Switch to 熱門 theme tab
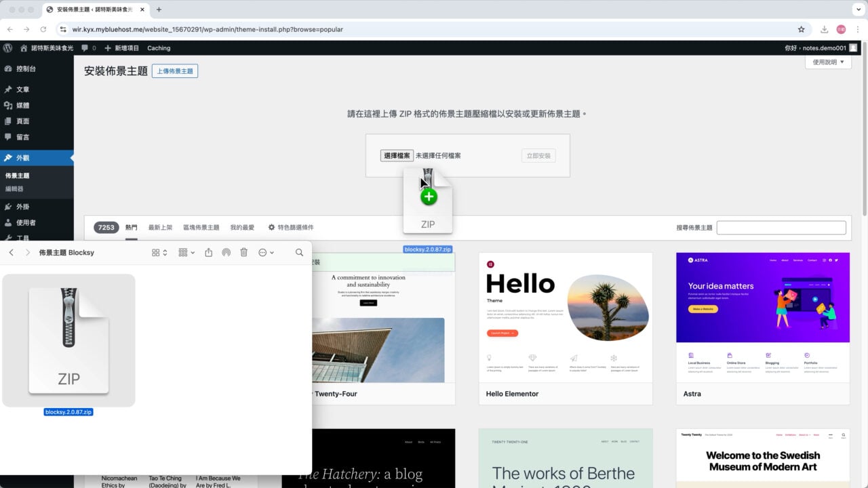The height and width of the screenshot is (488, 868). click(132, 228)
